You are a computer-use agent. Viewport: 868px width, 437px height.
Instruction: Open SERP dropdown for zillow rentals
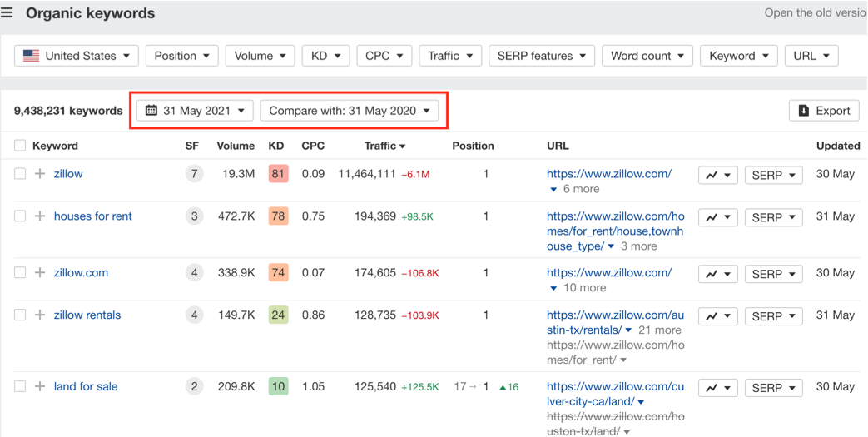point(774,316)
